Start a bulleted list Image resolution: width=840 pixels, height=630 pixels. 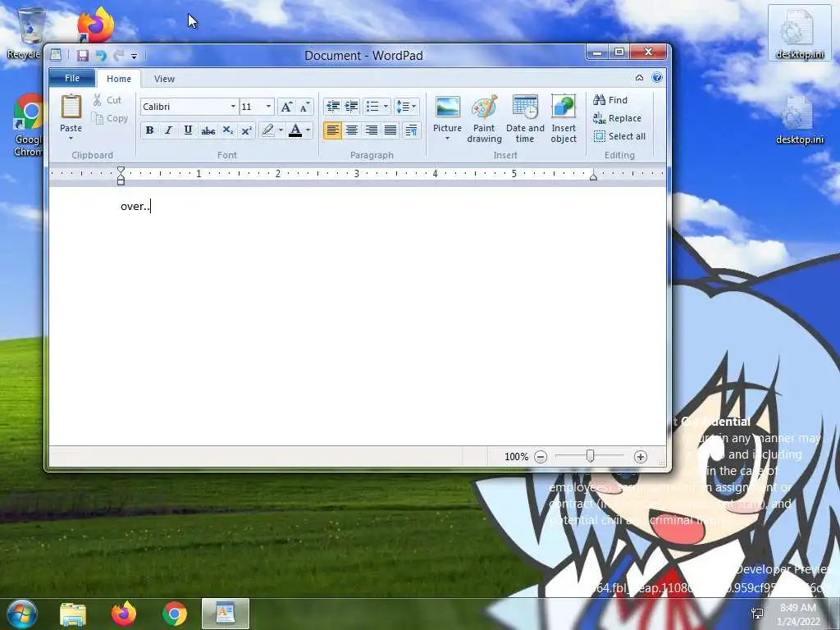(372, 107)
